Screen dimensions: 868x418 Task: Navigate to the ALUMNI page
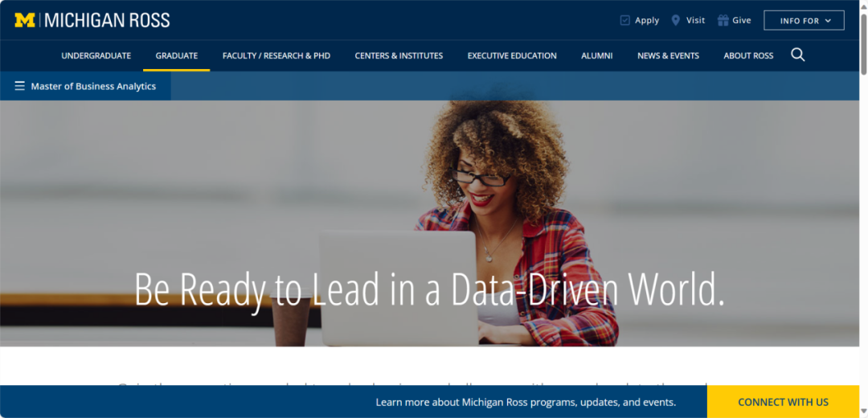click(596, 55)
